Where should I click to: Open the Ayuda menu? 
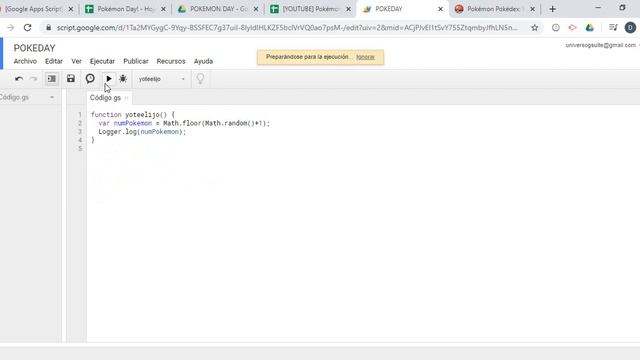203,61
